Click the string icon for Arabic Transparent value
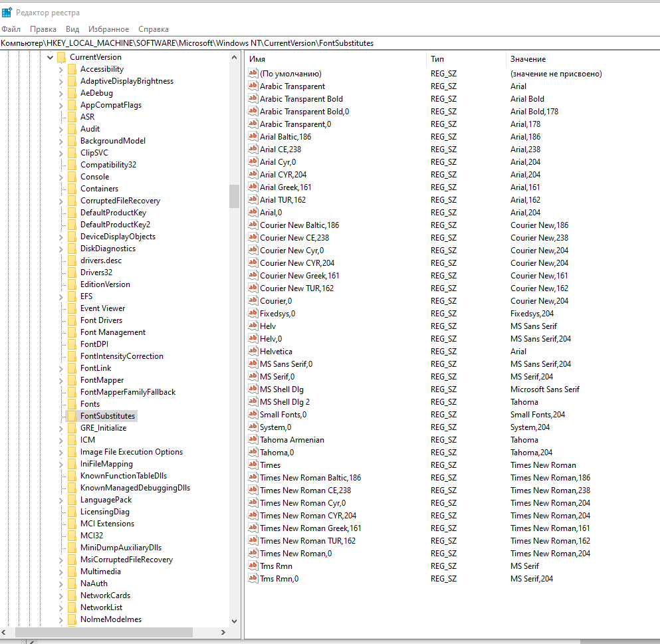 point(253,86)
